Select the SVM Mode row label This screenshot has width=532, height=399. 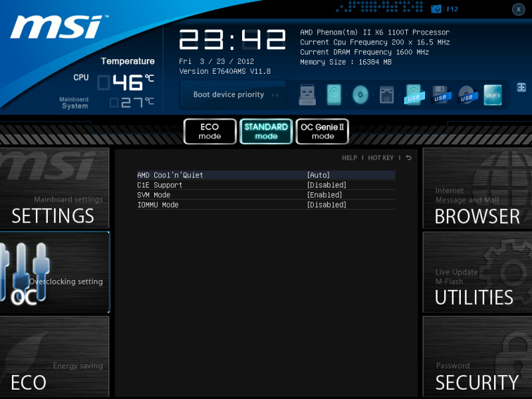coord(154,195)
